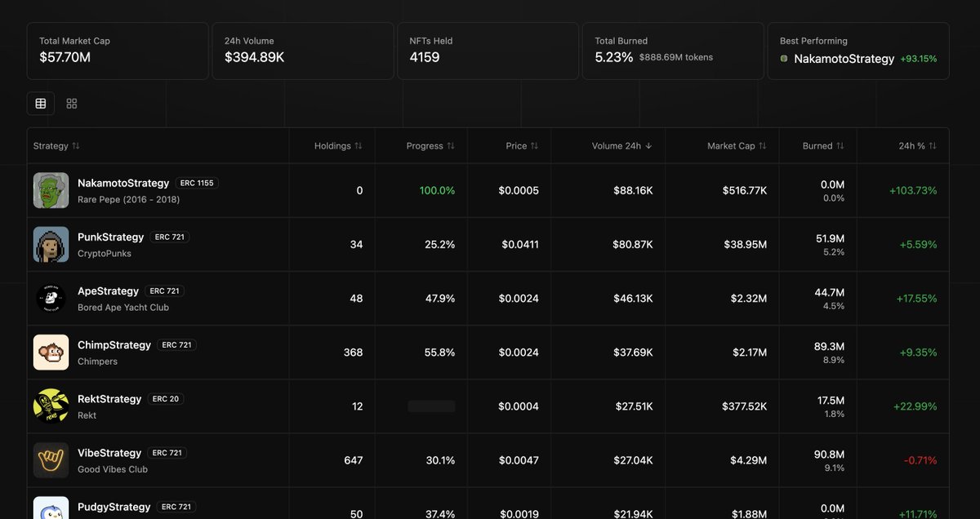Screen dimensions: 980x519
Task: Click PunkStrategy $38.95M market cap
Action: click(745, 244)
